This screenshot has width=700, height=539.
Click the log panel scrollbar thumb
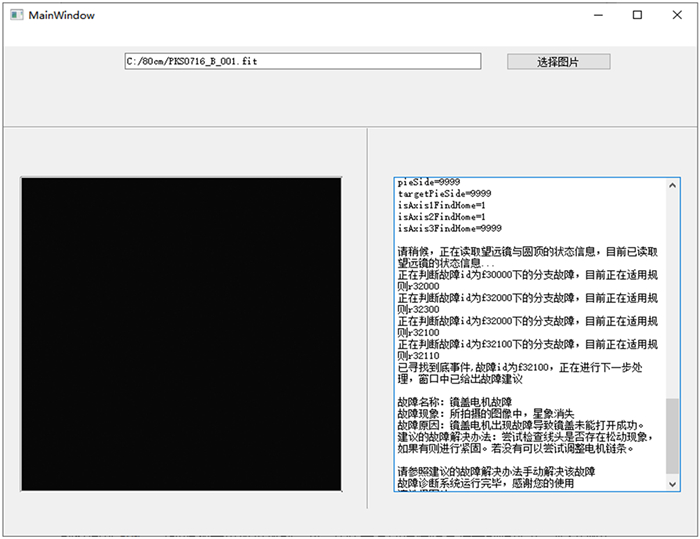672,436
